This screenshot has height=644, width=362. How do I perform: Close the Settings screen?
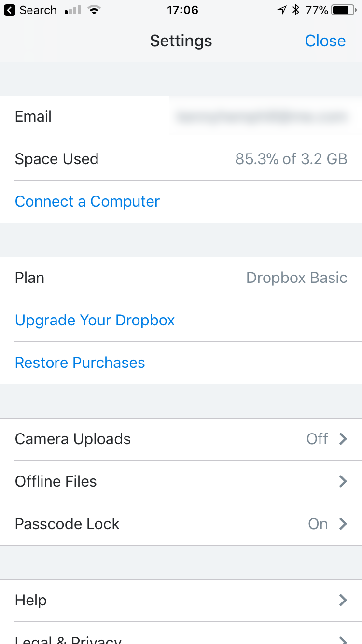coord(325,41)
